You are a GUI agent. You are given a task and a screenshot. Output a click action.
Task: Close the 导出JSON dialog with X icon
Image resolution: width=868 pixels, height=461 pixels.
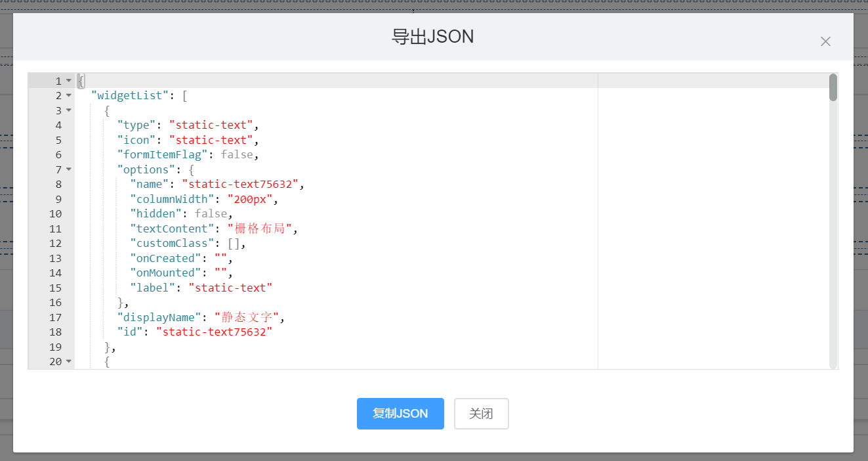click(x=825, y=41)
